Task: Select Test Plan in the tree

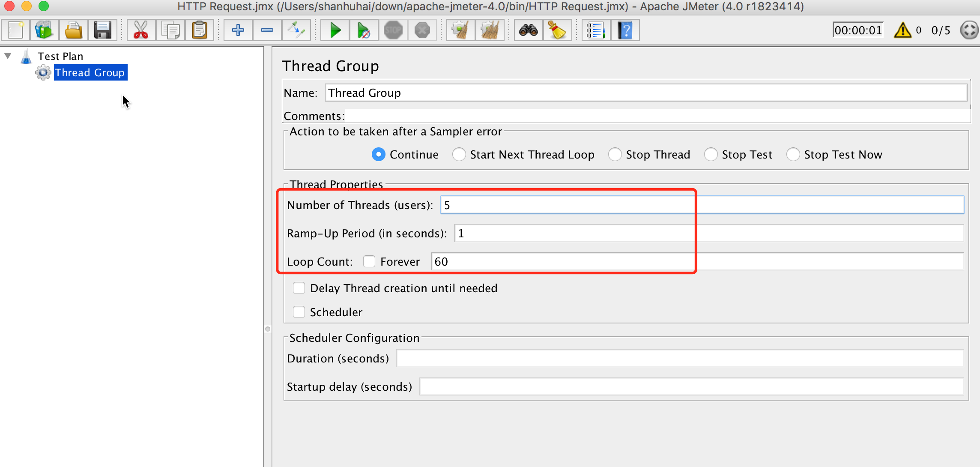Action: 60,56
